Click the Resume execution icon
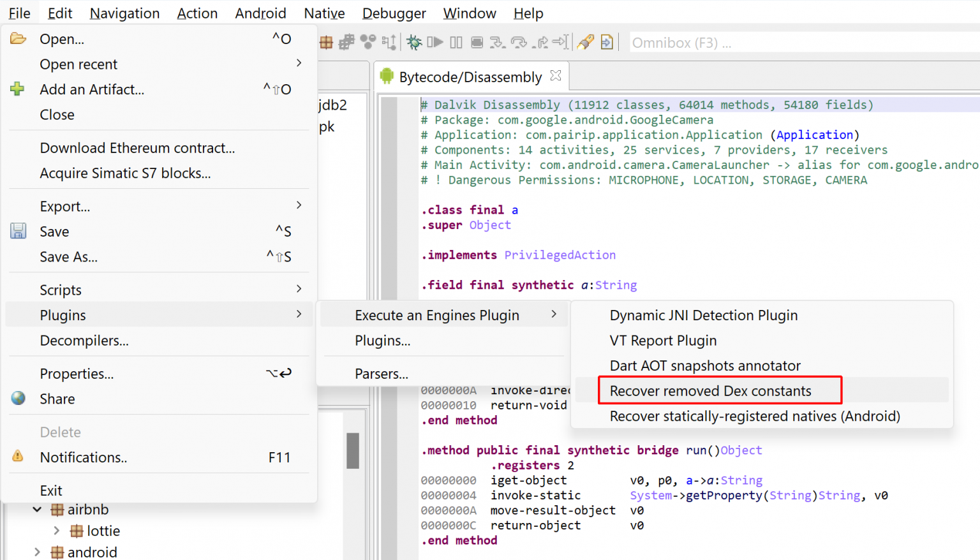 (436, 42)
